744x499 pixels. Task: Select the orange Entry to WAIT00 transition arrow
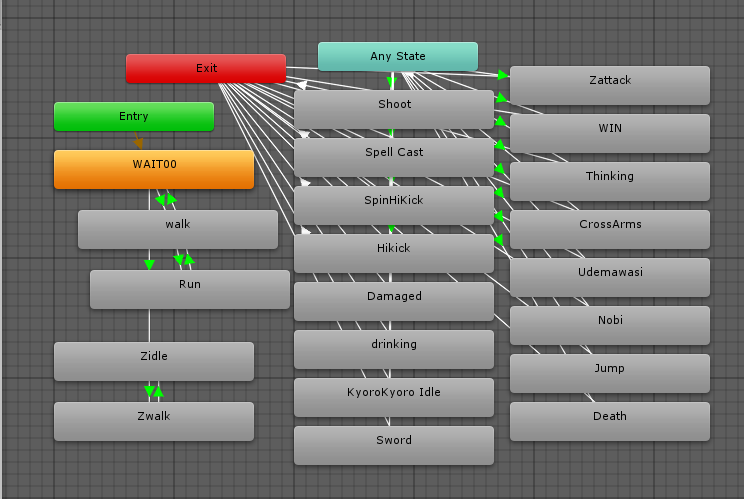tap(138, 140)
